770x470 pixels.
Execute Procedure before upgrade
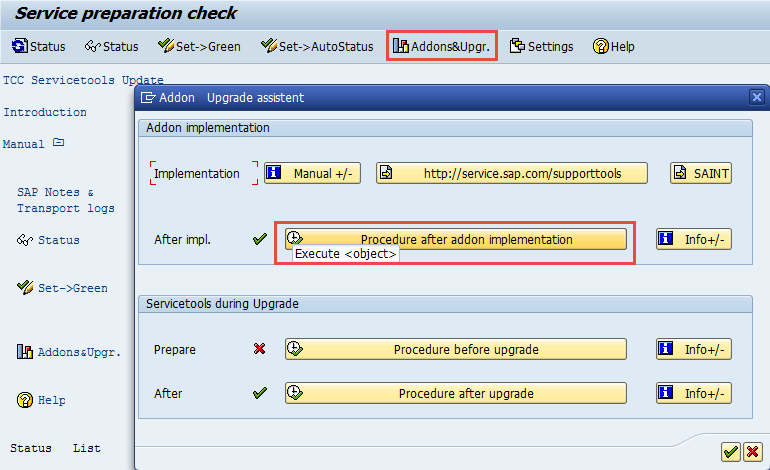pyautogui.click(x=456, y=349)
